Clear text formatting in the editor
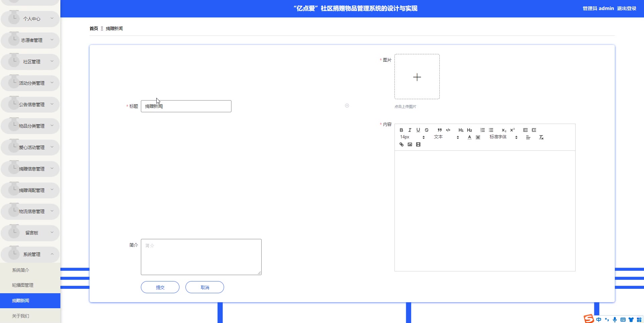This screenshot has width=644, height=323. [x=541, y=137]
